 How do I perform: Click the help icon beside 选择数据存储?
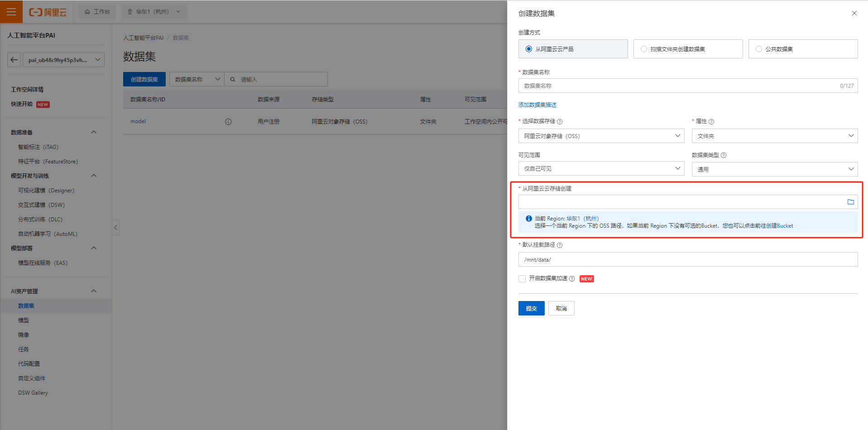[x=560, y=121]
